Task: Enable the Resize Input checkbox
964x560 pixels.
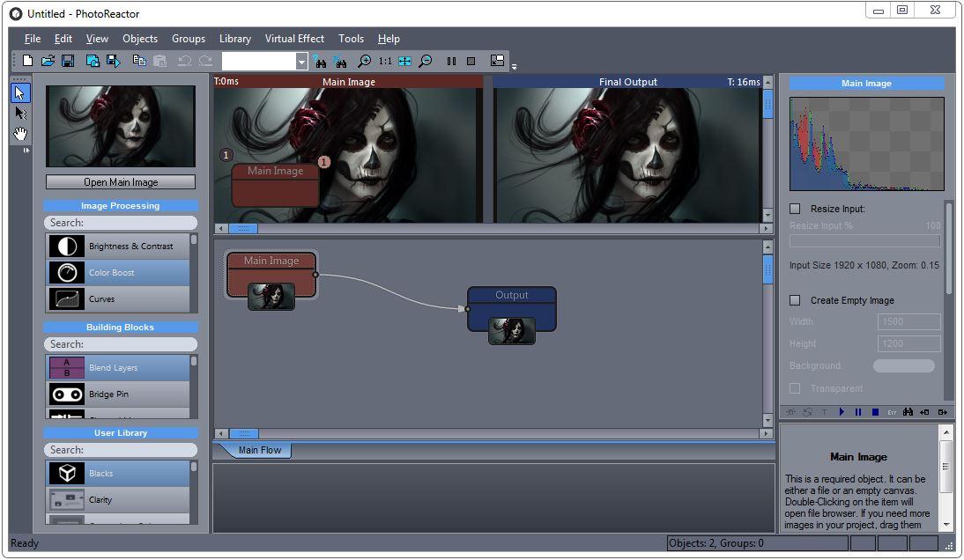Action: click(x=795, y=209)
